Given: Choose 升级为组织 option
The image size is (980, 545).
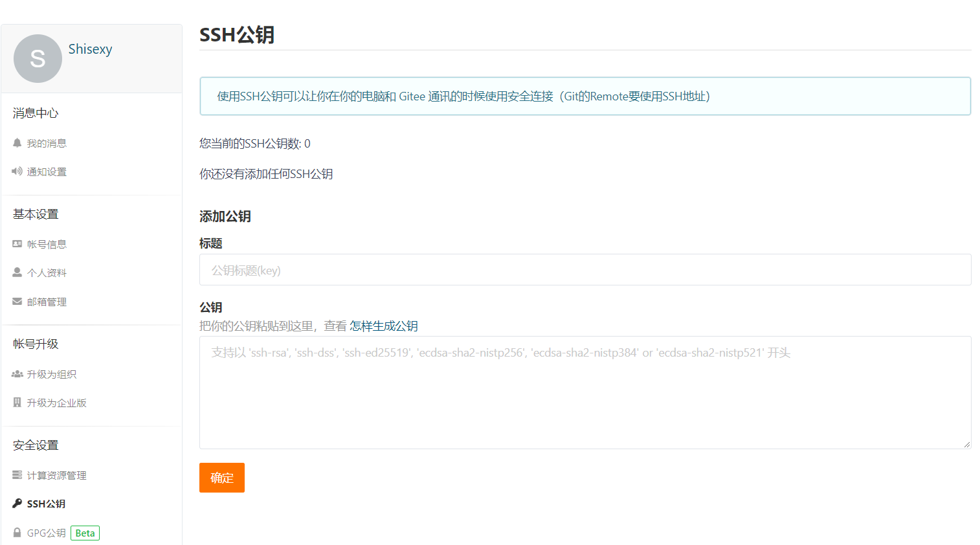Looking at the screenshot, I should (x=52, y=374).
